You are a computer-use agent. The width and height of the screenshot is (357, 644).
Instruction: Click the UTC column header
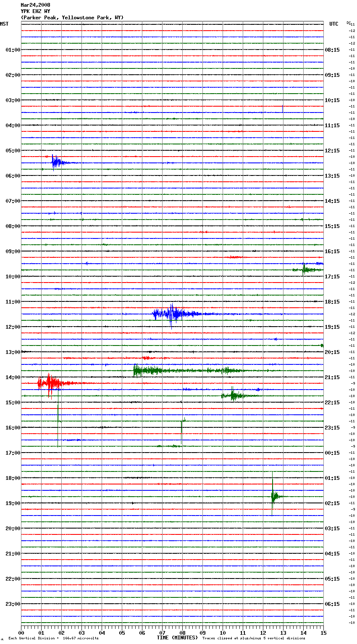pyautogui.click(x=334, y=24)
